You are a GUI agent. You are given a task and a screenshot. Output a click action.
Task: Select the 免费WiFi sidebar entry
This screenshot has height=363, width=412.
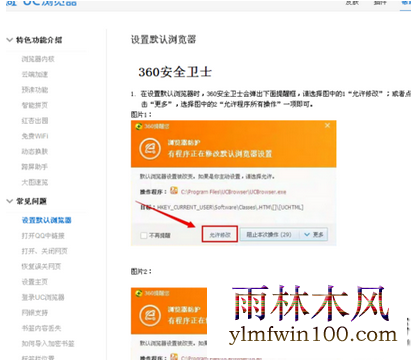pyautogui.click(x=35, y=136)
